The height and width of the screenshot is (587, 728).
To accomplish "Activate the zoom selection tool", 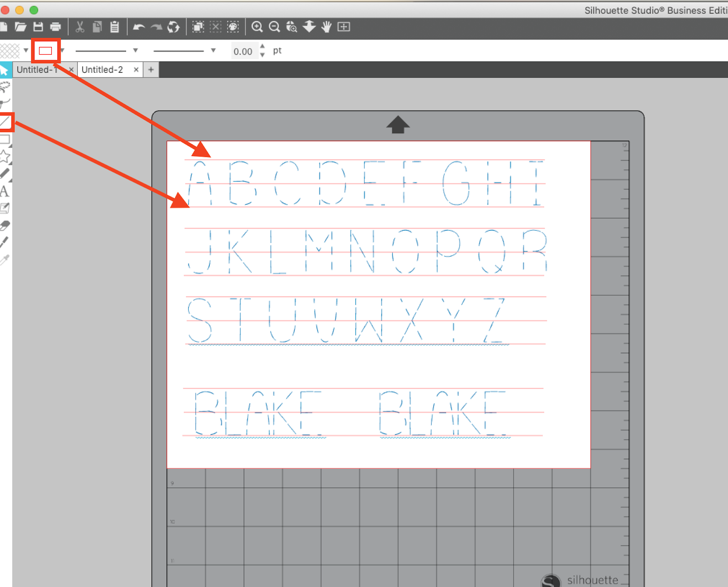I will 292,27.
